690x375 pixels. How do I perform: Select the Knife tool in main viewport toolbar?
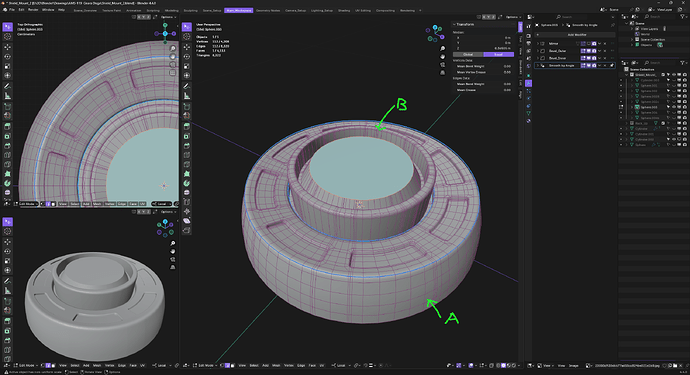coord(187,164)
